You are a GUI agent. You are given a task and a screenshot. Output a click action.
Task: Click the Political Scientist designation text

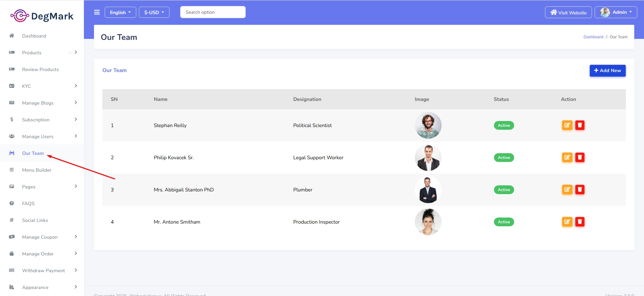tap(312, 125)
